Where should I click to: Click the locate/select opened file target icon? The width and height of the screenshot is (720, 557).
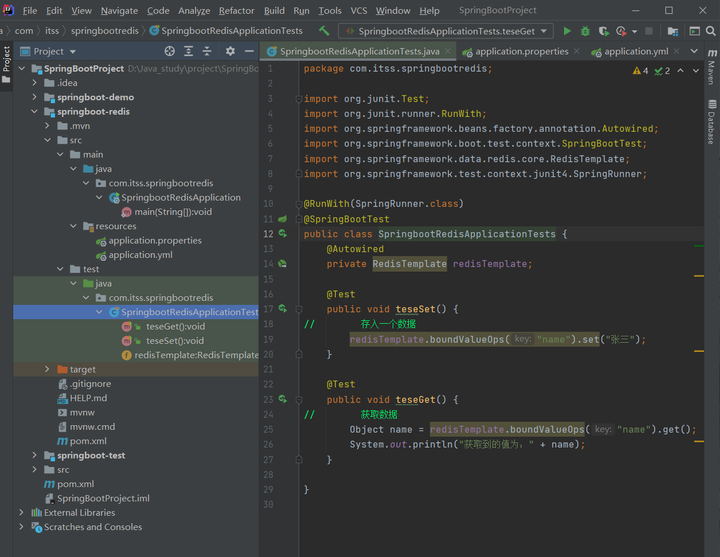click(169, 51)
